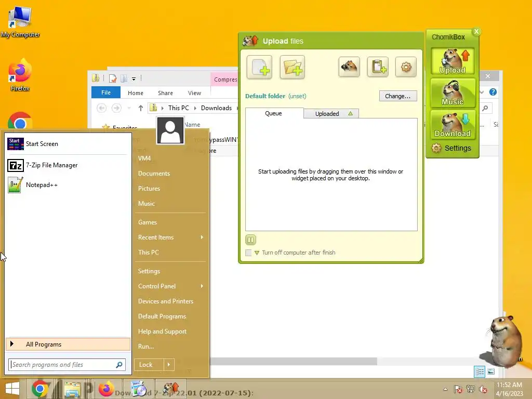Go forward in Explorer navigation
Image resolution: width=532 pixels, height=399 pixels.
tap(116, 108)
